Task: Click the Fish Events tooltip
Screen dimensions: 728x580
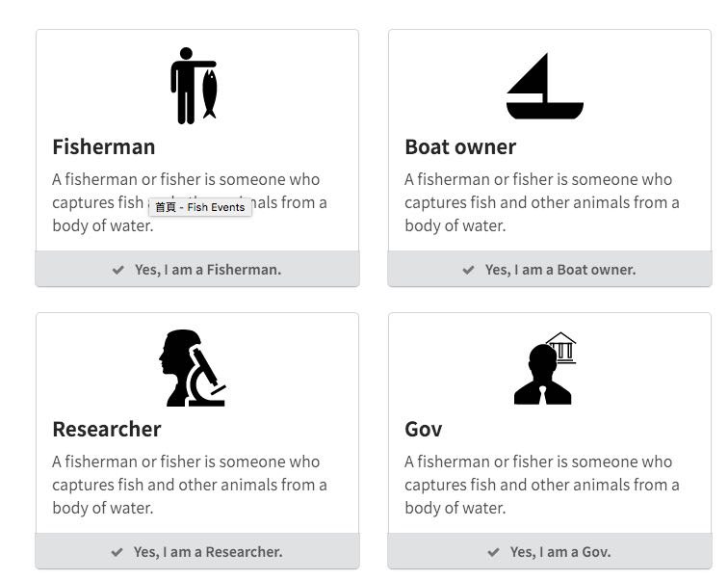Action: pyautogui.click(x=200, y=207)
